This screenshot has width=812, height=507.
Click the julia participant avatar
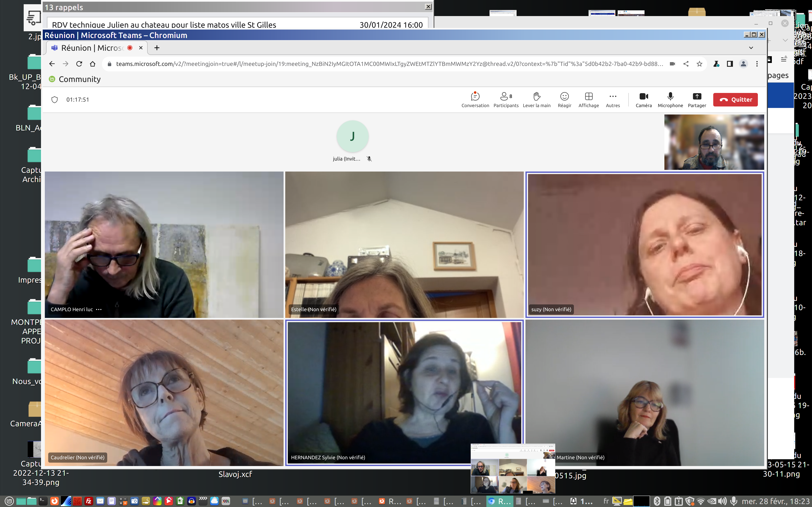[x=352, y=136]
